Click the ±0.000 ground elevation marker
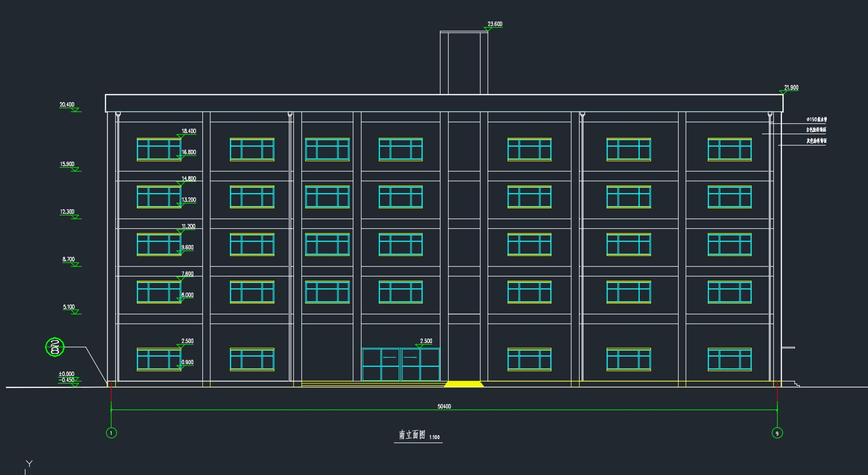 coord(67,374)
